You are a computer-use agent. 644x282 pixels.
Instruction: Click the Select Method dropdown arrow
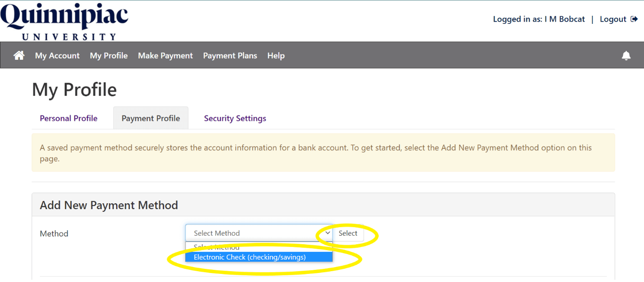[x=327, y=233]
